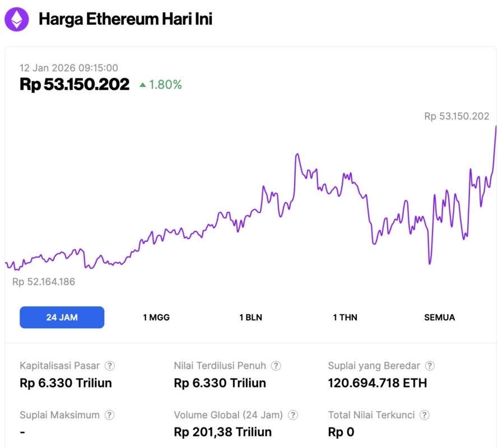498x448 pixels.
Task: Click the Suplai Maksimum question mark icon
Action: tap(110, 415)
